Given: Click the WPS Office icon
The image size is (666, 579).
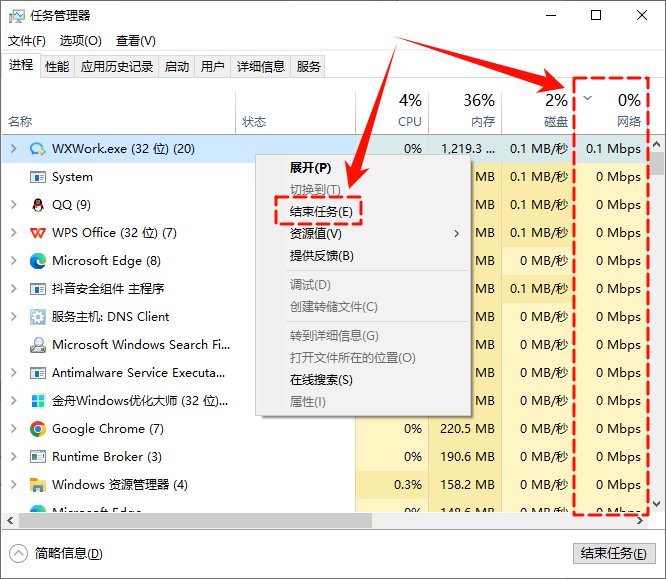Looking at the screenshot, I should tap(38, 233).
